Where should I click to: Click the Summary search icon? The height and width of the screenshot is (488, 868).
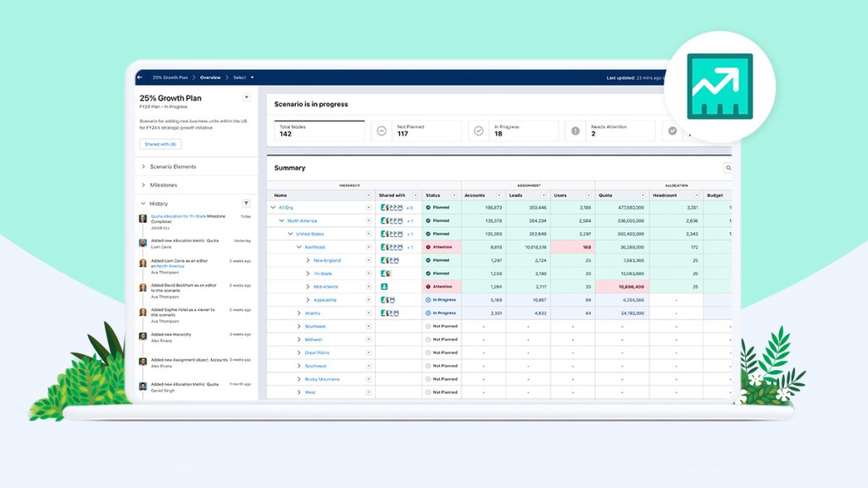pyautogui.click(x=727, y=168)
